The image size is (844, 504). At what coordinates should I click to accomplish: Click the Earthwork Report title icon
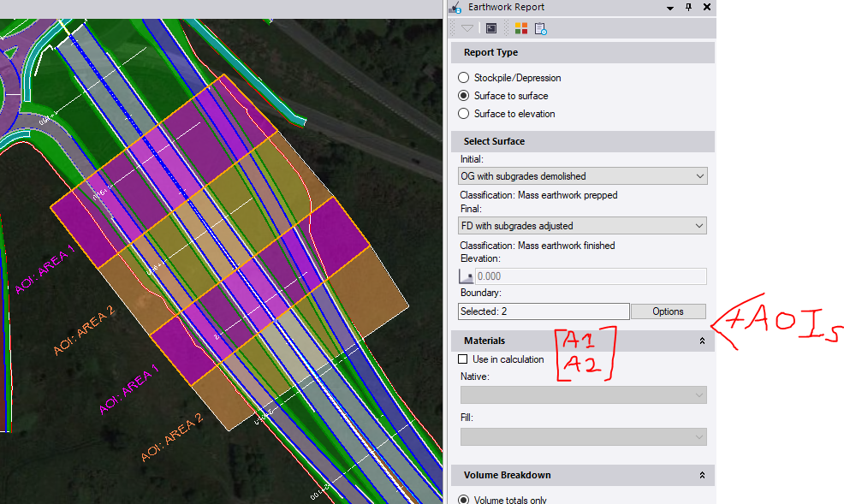coord(455,7)
